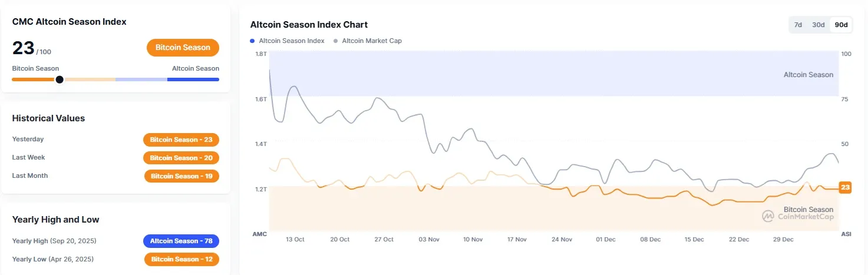Image resolution: width=868 pixels, height=275 pixels.
Task: Click the season index slider handle
Action: (60, 79)
